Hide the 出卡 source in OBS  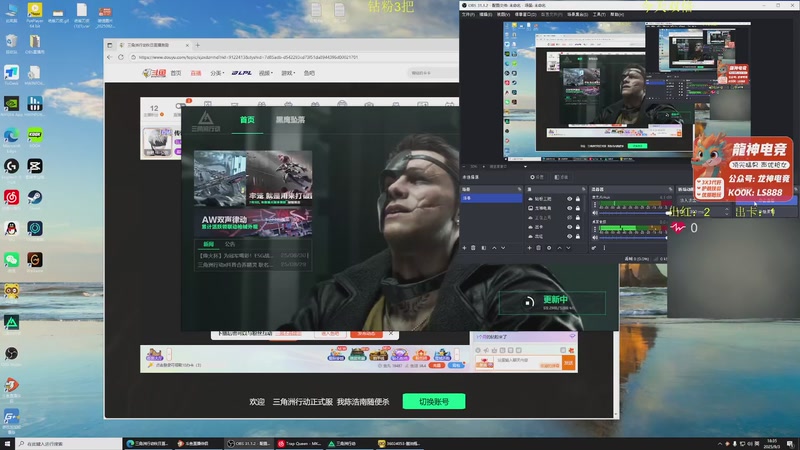(x=569, y=227)
